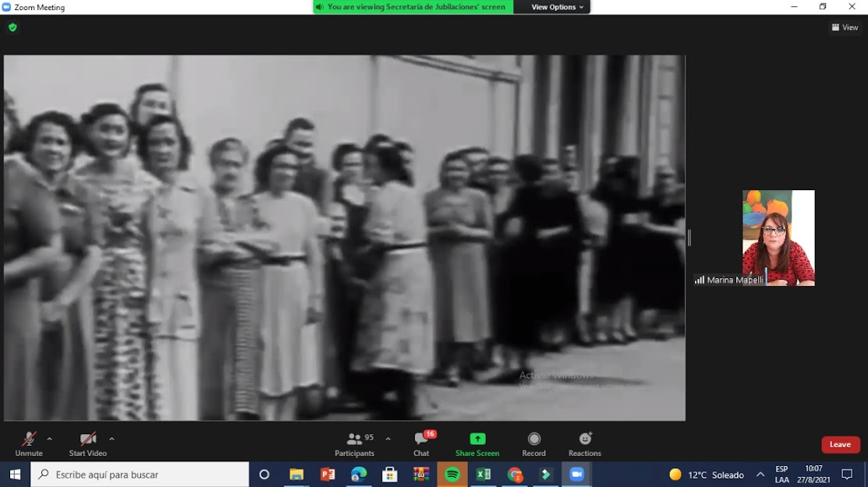Start recording with the Record icon
The width and height of the screenshot is (868, 487).
[534, 443]
